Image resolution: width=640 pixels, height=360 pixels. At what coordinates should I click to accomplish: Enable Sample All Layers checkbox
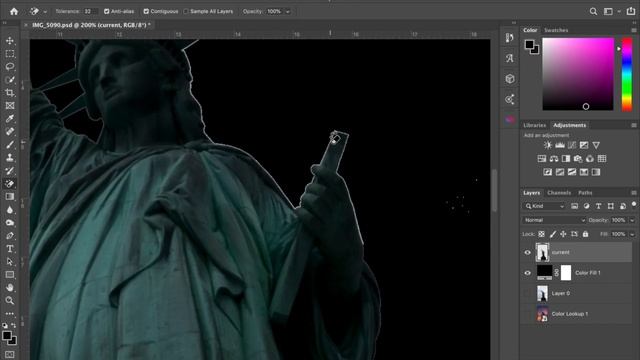(186, 11)
